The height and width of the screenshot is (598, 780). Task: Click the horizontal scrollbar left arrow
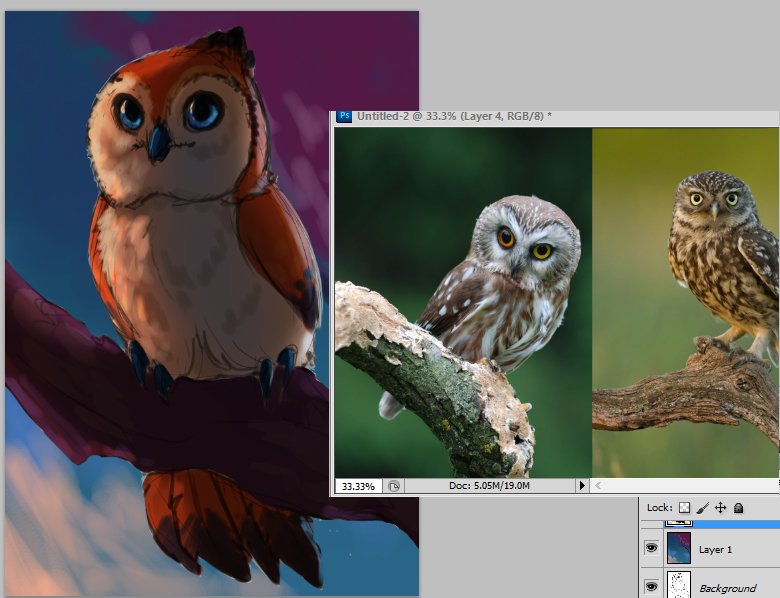(x=598, y=486)
